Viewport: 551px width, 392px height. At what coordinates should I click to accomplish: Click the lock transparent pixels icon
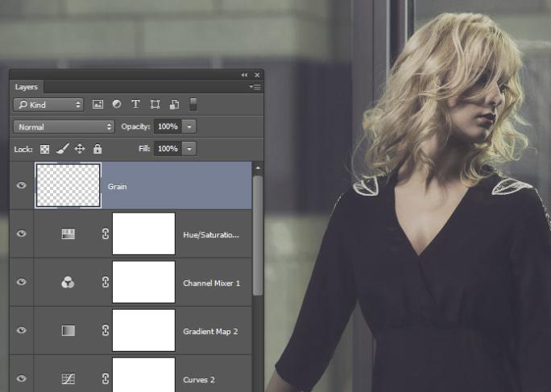click(x=45, y=149)
